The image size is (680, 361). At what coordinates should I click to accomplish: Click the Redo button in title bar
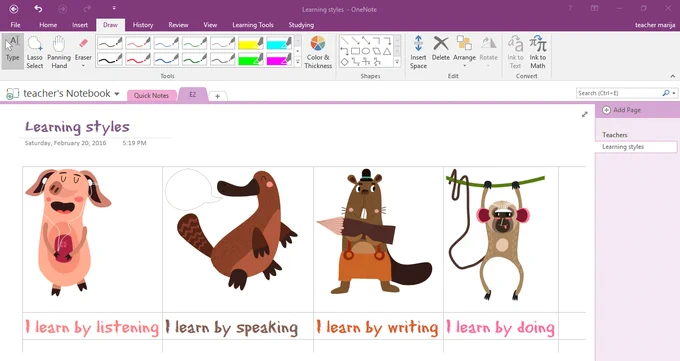(x=87, y=9)
